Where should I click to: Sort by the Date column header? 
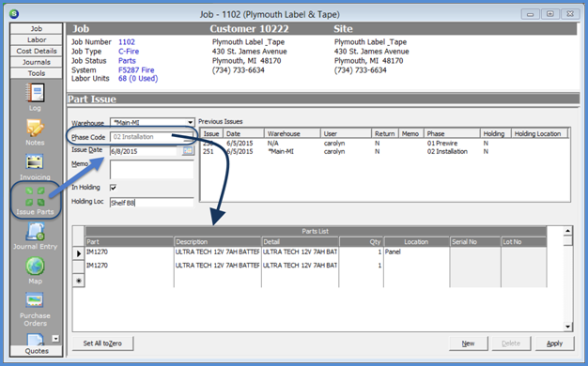click(243, 133)
